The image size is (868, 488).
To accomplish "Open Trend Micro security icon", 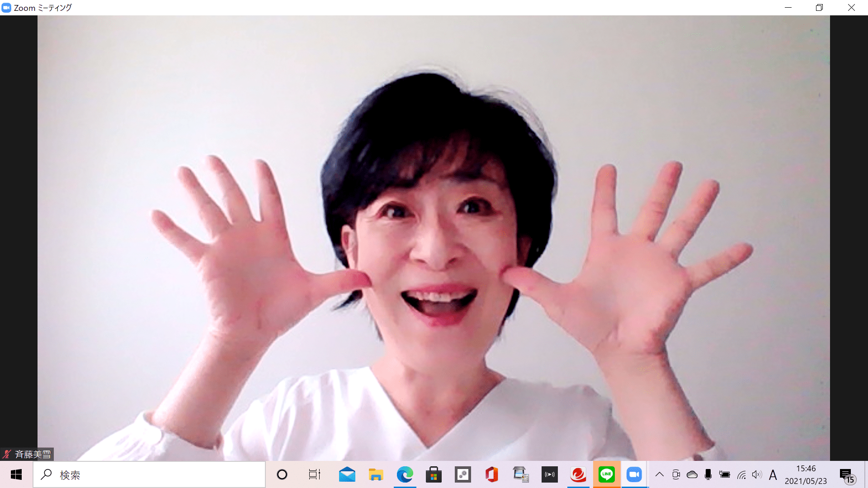I will [578, 474].
